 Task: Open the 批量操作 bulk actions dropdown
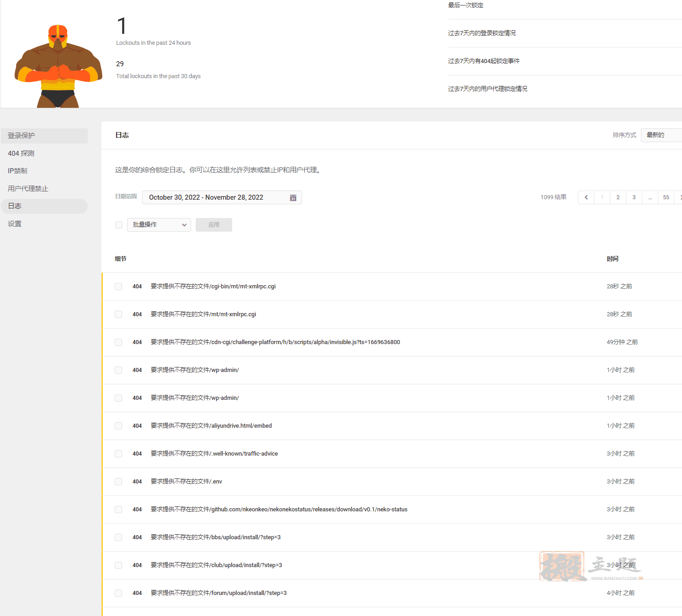coord(159,225)
